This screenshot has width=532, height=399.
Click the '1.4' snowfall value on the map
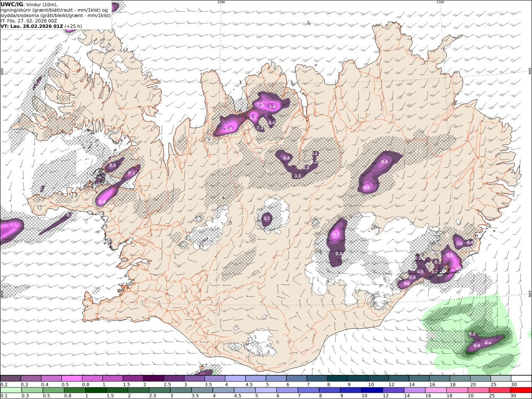point(273,107)
